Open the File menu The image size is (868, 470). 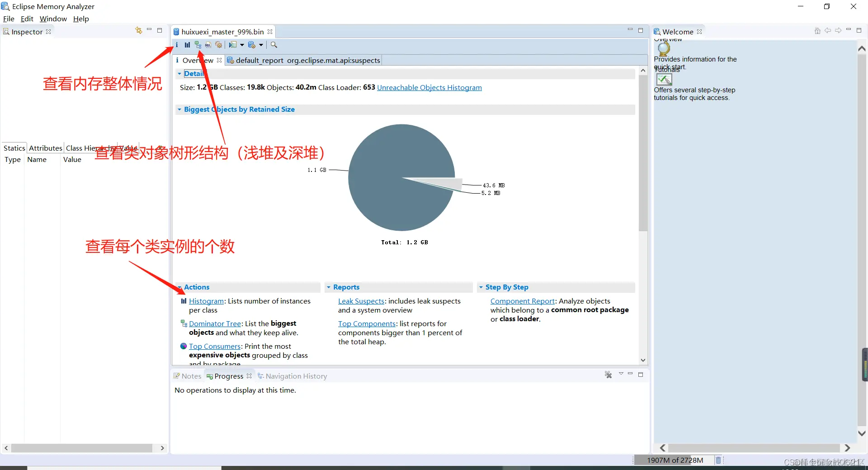(9, 19)
